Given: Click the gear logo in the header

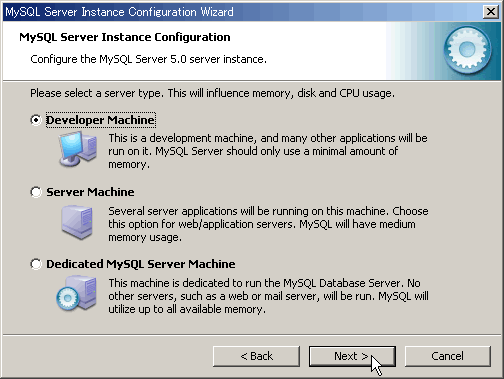Looking at the screenshot, I should (x=467, y=50).
